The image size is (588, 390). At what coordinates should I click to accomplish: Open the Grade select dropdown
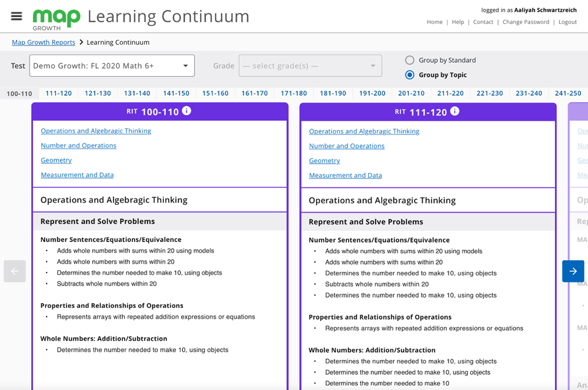(x=310, y=66)
